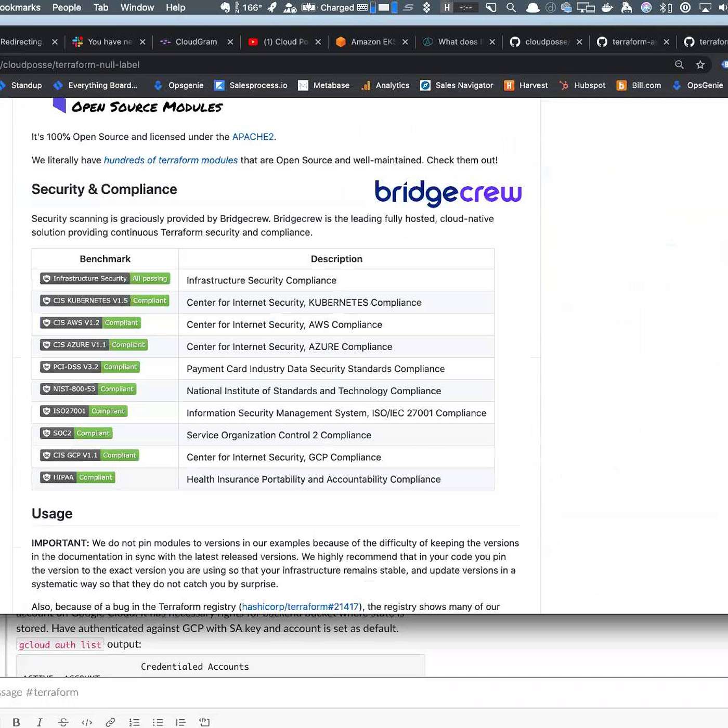Click the SOC2 Compliant badge
The width and height of the screenshot is (728, 728).
[76, 433]
